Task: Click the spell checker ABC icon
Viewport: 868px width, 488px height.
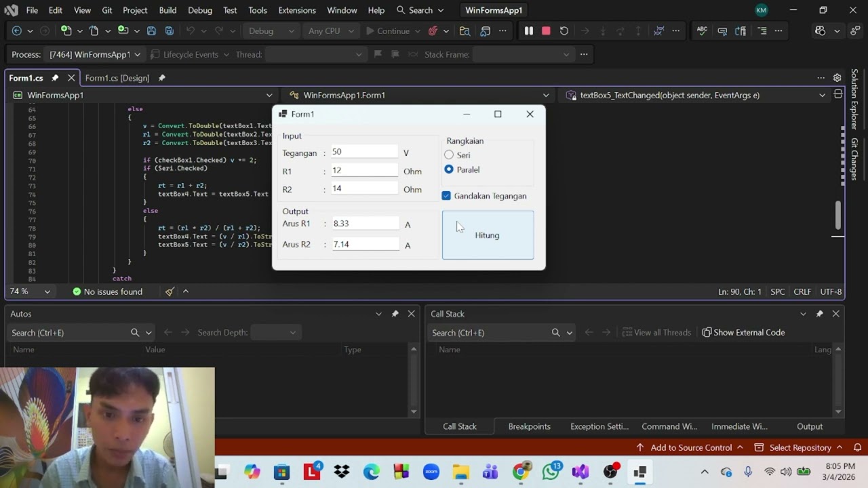Action: click(703, 31)
